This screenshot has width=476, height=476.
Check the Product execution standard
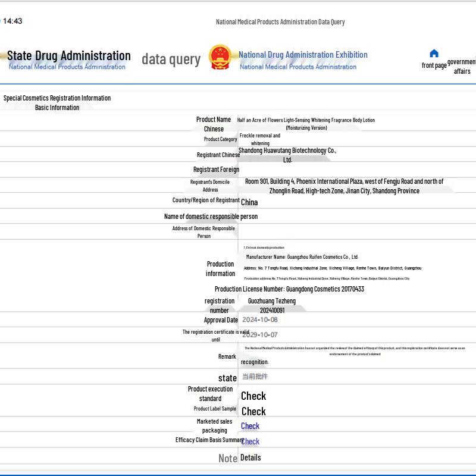253,396
